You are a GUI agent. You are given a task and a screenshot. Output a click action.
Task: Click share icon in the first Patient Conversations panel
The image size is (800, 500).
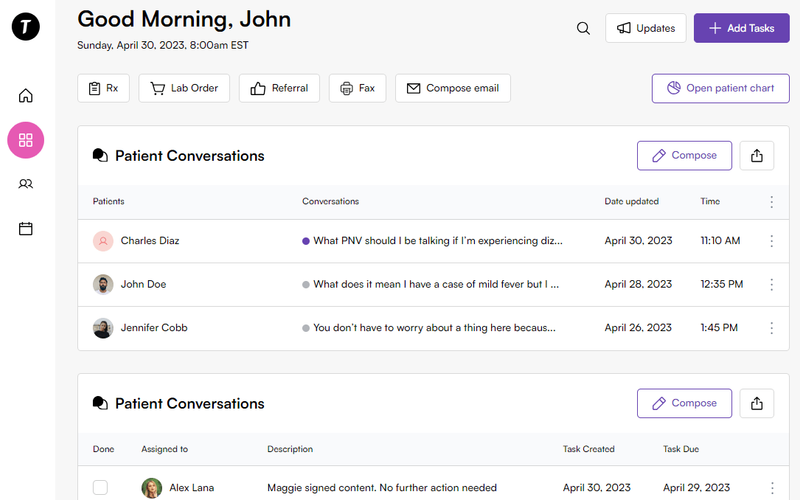pyautogui.click(x=757, y=156)
